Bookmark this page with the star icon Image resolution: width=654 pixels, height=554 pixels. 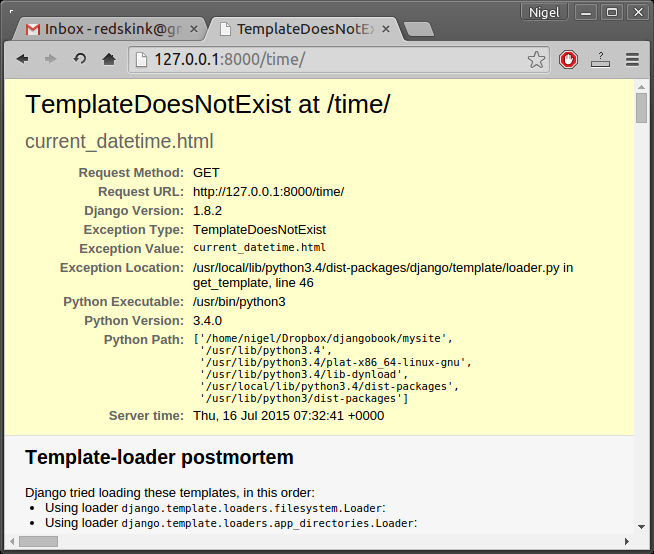[537, 60]
